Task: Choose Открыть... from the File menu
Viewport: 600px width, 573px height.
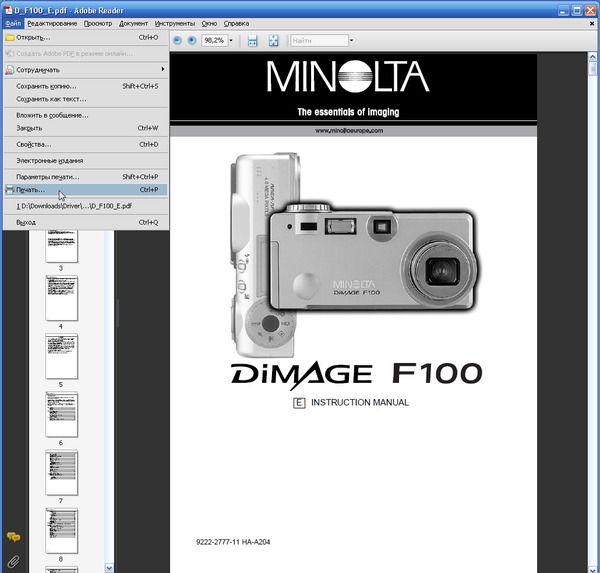Action: [x=86, y=38]
